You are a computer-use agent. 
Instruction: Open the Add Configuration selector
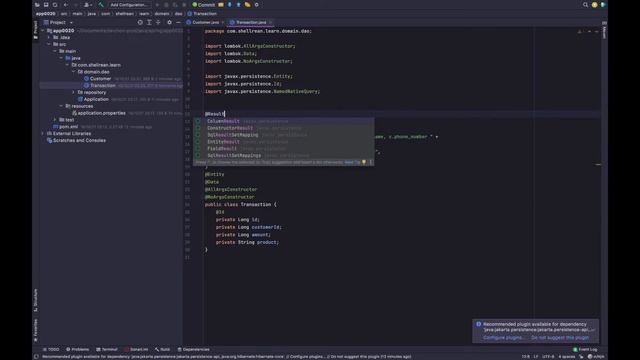(129, 5)
